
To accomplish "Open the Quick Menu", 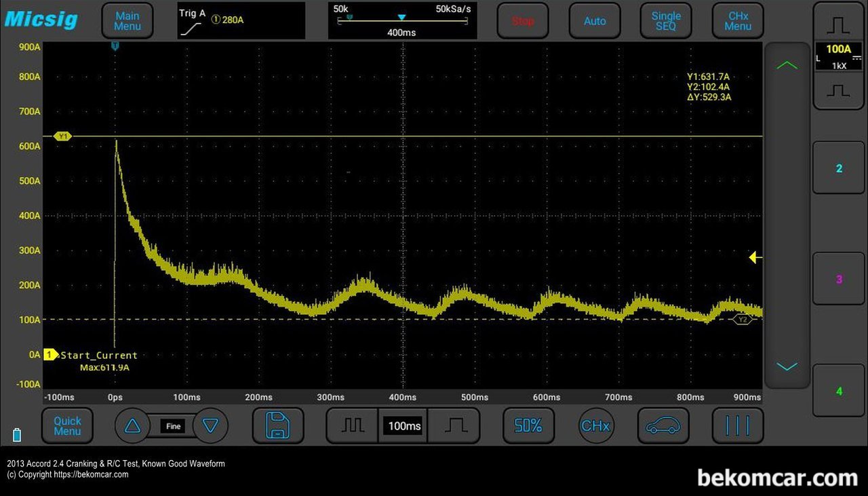I will [x=67, y=425].
